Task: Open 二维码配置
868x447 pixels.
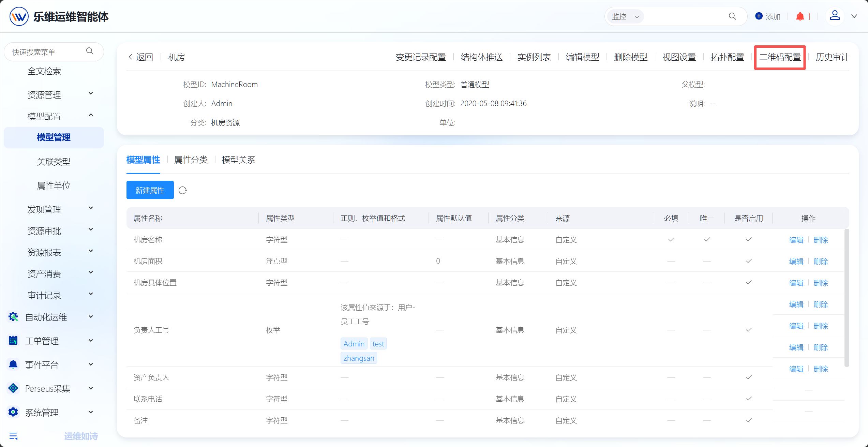Action: point(780,57)
